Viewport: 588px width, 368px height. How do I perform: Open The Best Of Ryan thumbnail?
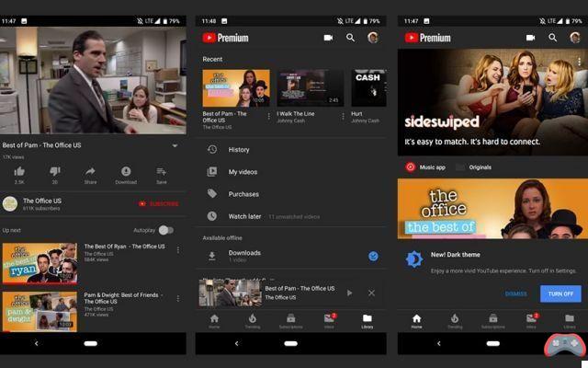(x=40, y=263)
